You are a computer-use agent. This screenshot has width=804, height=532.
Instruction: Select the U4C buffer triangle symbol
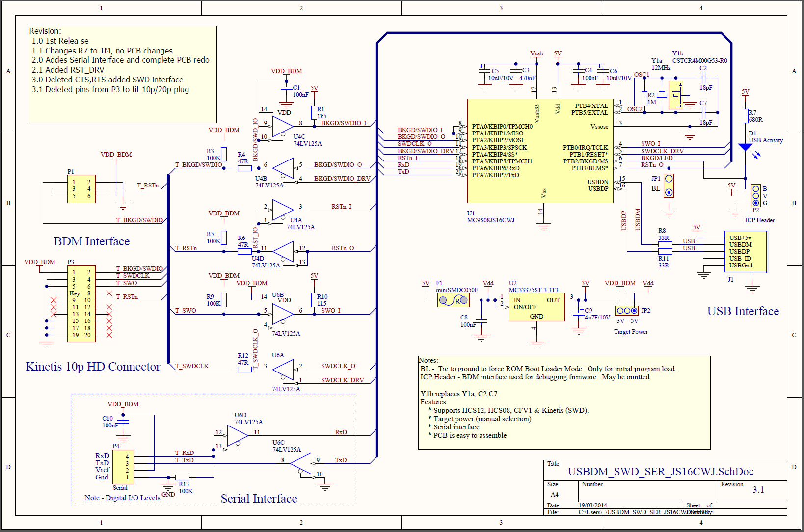coord(283,127)
